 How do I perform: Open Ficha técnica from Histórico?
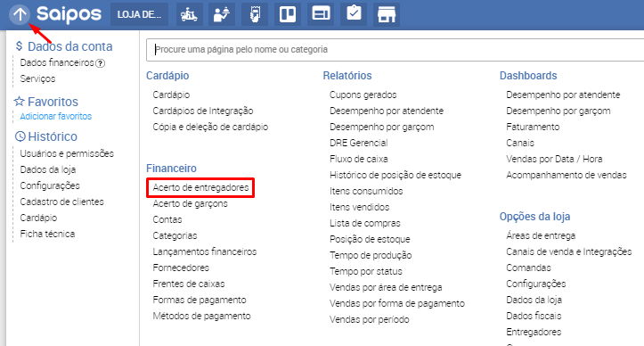click(x=47, y=234)
